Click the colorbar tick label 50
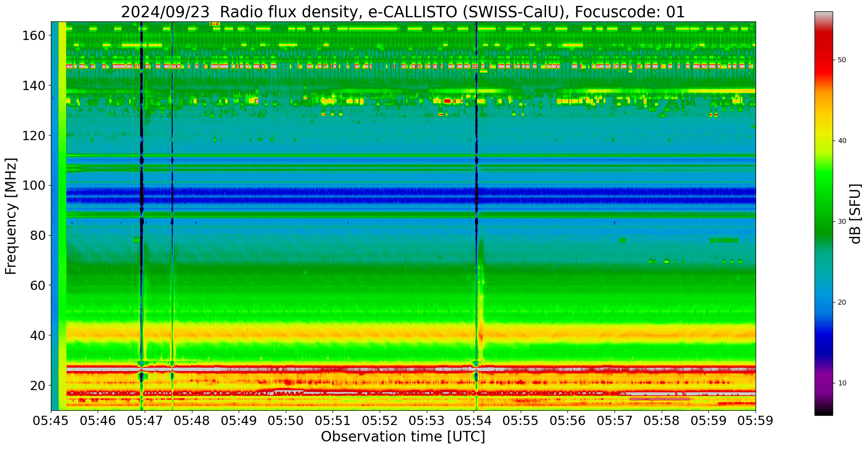This screenshot has height=449, width=868. (x=842, y=60)
